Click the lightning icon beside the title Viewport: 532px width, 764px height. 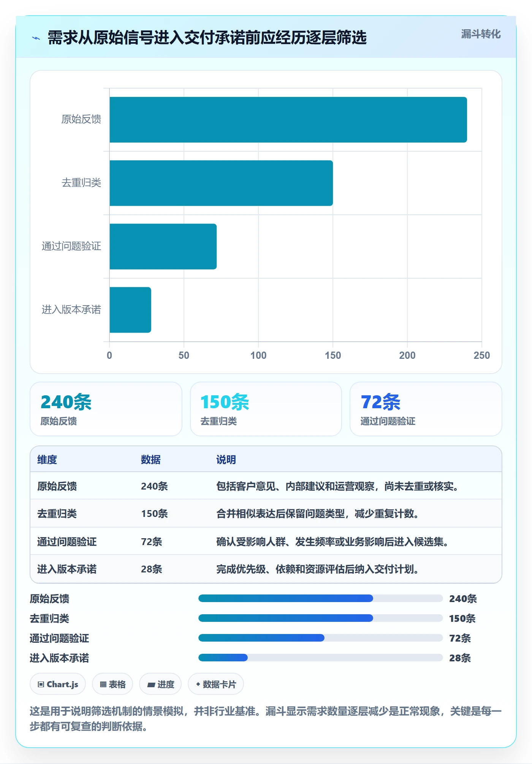36,38
